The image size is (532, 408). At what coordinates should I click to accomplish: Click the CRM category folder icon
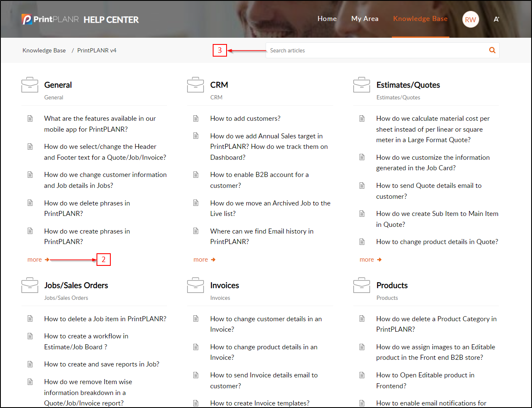[x=196, y=85]
